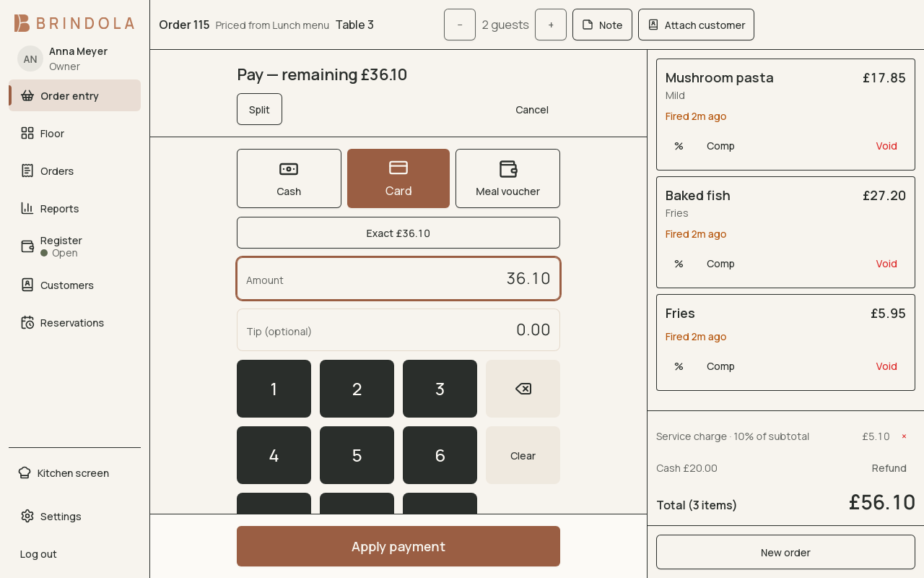Increase guest count with plus button
This screenshot has width=924, height=578.
(551, 25)
